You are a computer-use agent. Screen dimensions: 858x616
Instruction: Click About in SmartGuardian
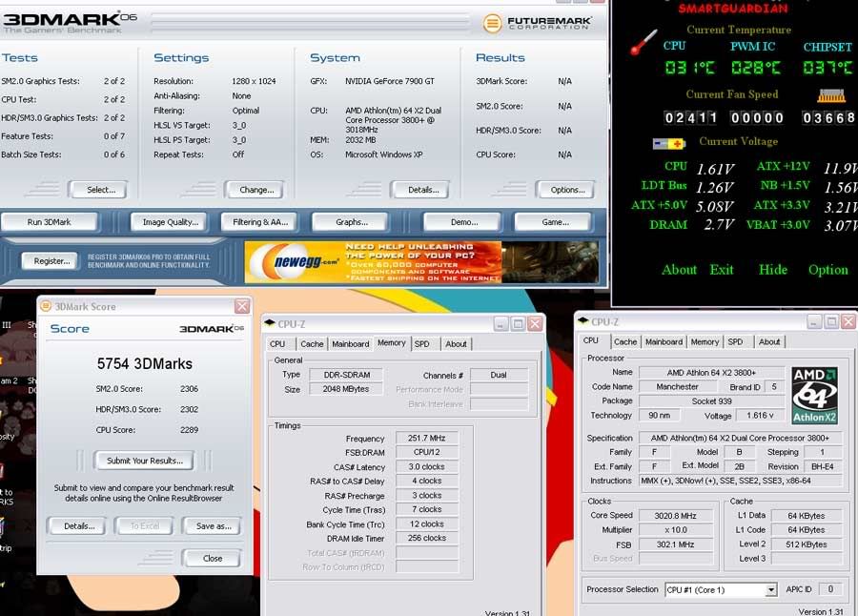coord(679,270)
